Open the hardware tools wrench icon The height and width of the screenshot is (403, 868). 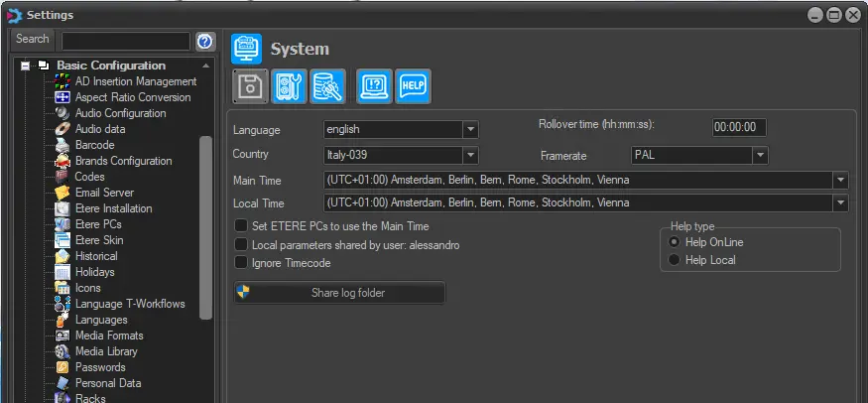(289, 86)
